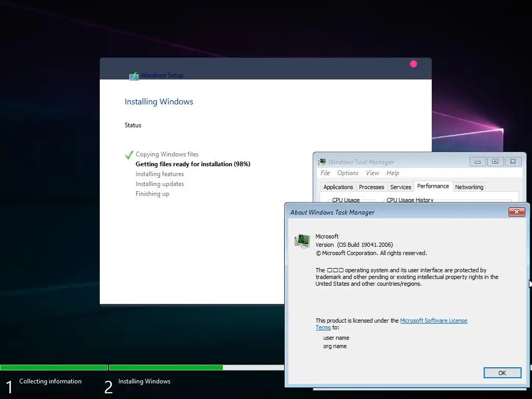This screenshot has height=399, width=532.
Task: Switch to the Applications tab
Action: click(338, 187)
